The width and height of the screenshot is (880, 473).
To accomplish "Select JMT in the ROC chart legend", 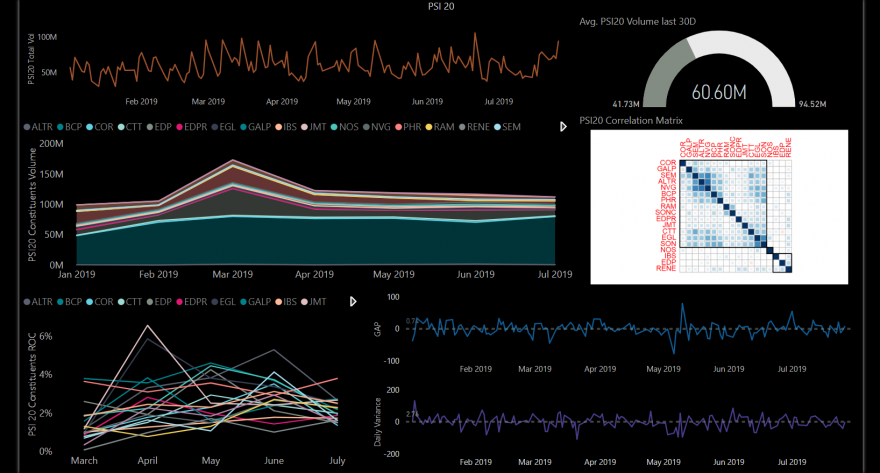I will 314,302.
